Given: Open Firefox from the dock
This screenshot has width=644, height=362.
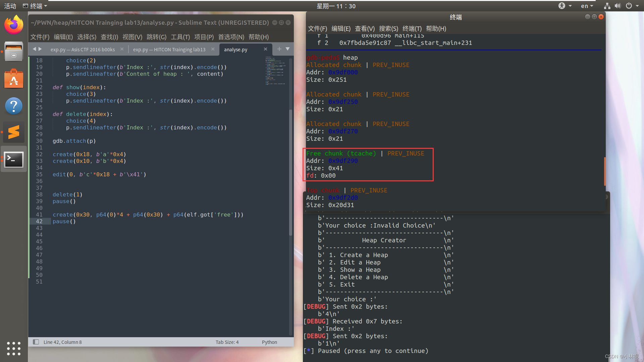Looking at the screenshot, I should point(13,24).
